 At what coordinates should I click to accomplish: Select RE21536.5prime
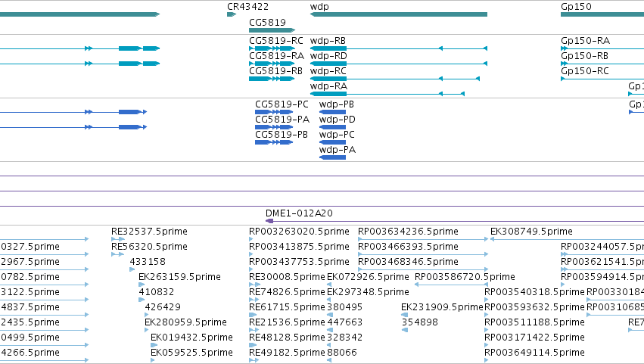(287, 322)
